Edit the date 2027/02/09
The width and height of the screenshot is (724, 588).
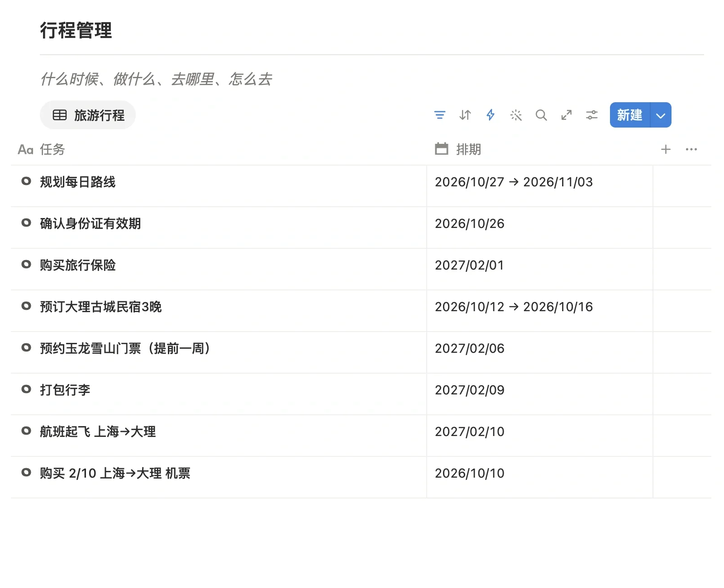click(x=469, y=390)
